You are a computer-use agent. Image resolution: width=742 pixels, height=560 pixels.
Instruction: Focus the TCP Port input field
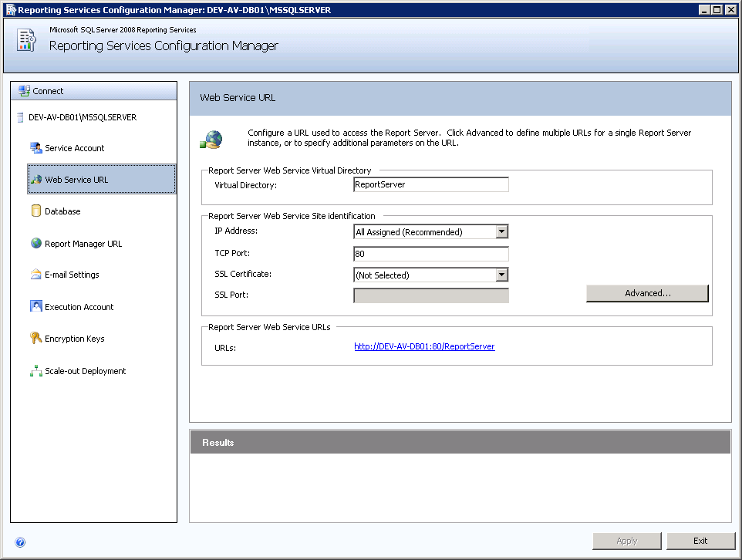[430, 254]
